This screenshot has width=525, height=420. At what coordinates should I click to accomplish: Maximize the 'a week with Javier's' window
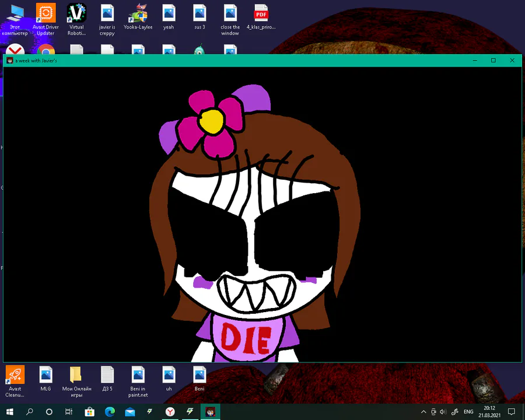pos(493,61)
